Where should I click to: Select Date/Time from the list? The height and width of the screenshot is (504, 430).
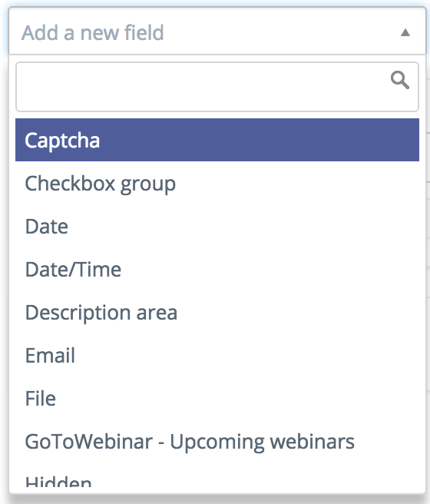point(217,270)
